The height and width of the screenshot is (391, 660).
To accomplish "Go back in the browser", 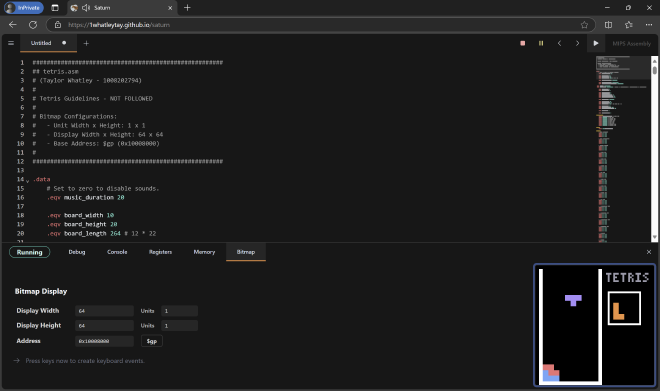I will pyautogui.click(x=13, y=25).
